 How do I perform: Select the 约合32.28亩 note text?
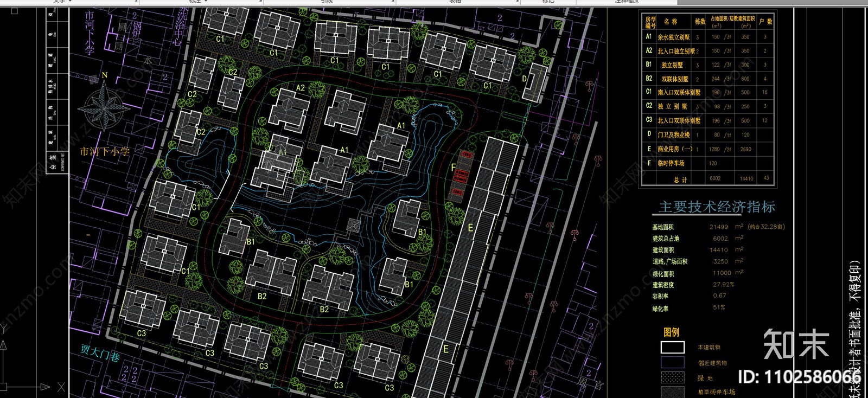coord(766,227)
